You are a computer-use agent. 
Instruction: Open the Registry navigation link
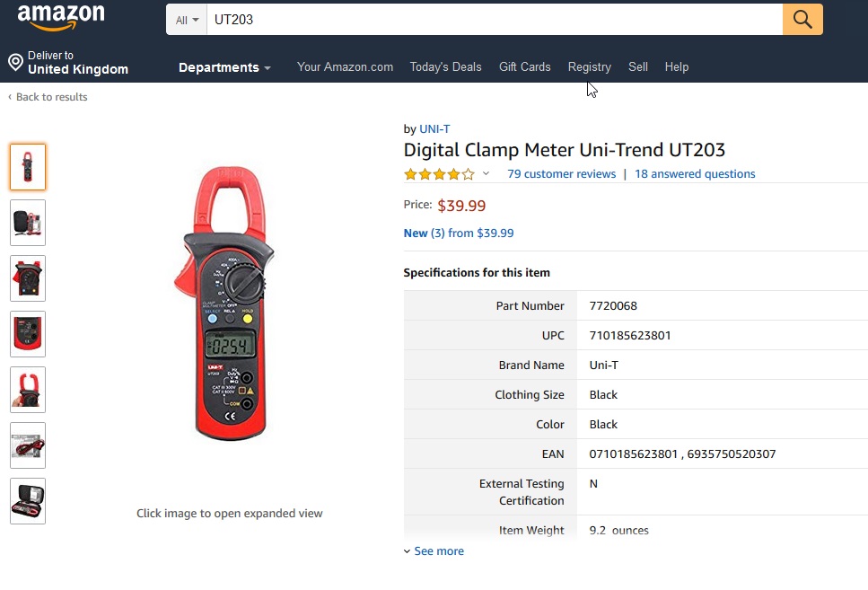(589, 67)
